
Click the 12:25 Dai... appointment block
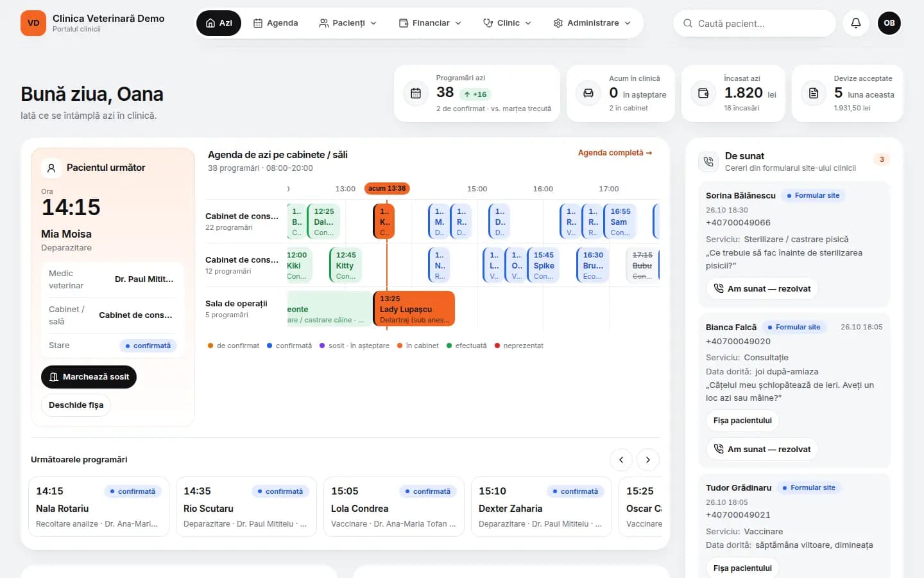323,222
